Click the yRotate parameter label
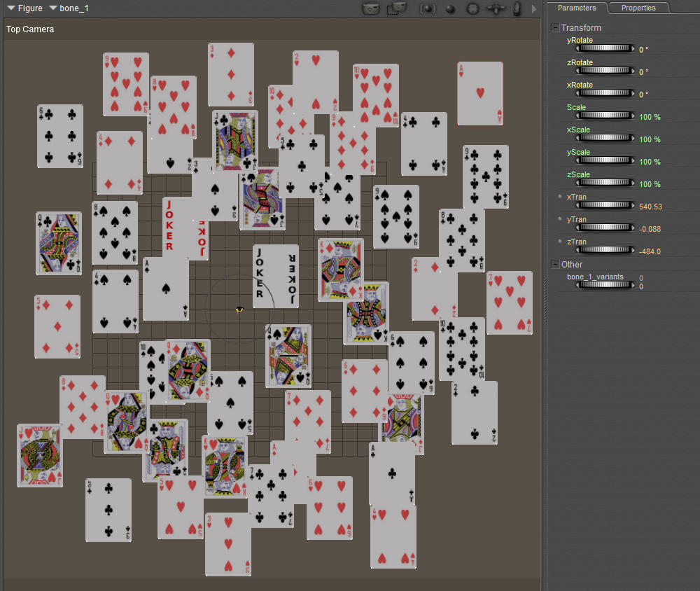The image size is (700, 591). (x=580, y=40)
